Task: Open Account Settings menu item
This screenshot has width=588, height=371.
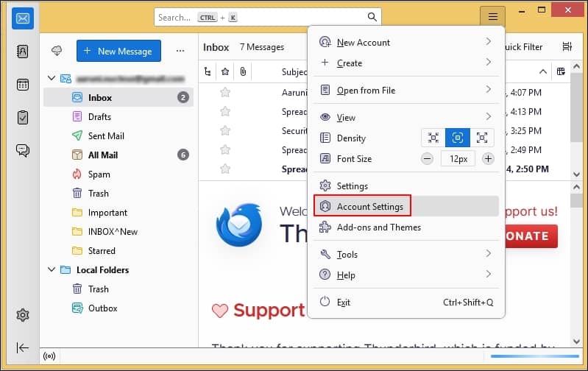Action: pyautogui.click(x=406, y=206)
